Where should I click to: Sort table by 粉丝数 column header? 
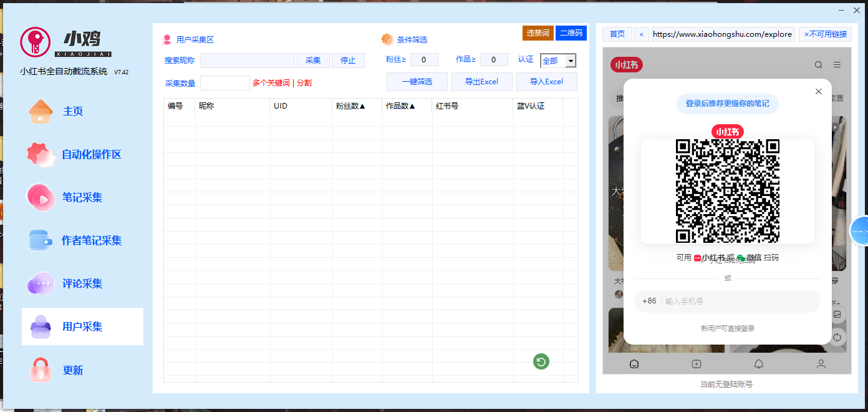click(350, 106)
